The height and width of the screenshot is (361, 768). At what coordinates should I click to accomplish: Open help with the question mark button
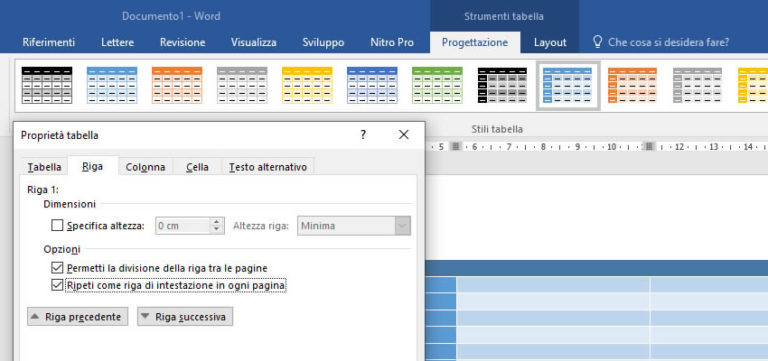[x=363, y=135]
